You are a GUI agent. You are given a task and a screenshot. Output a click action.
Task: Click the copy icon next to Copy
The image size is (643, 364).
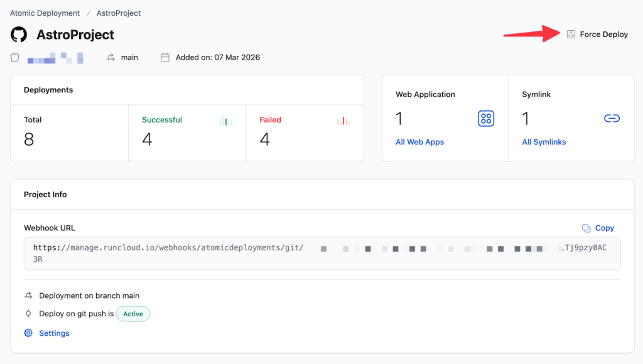586,228
